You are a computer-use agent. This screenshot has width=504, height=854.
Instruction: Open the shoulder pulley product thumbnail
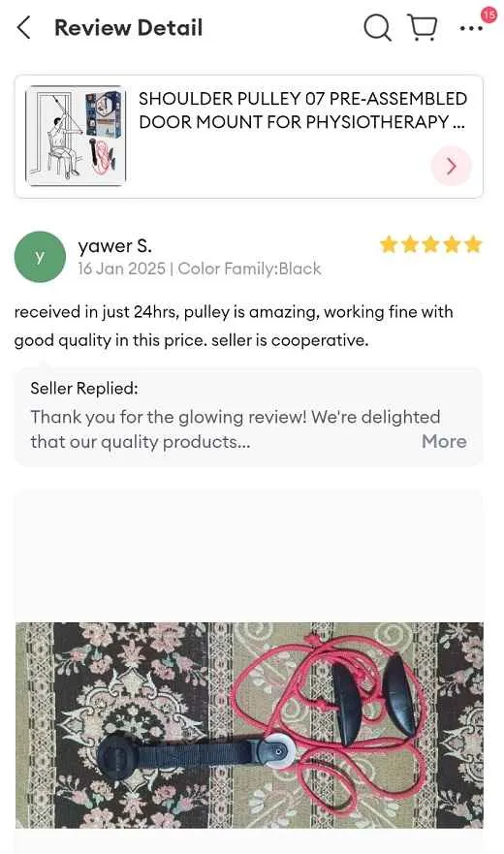click(x=76, y=136)
